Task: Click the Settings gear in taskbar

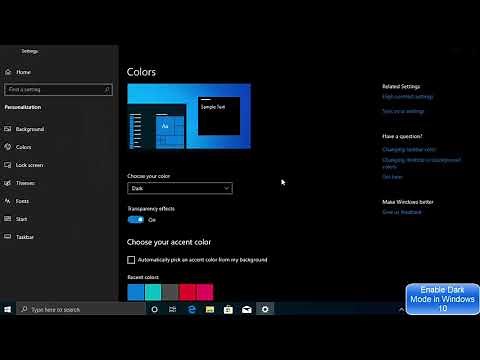Action: click(x=265, y=309)
